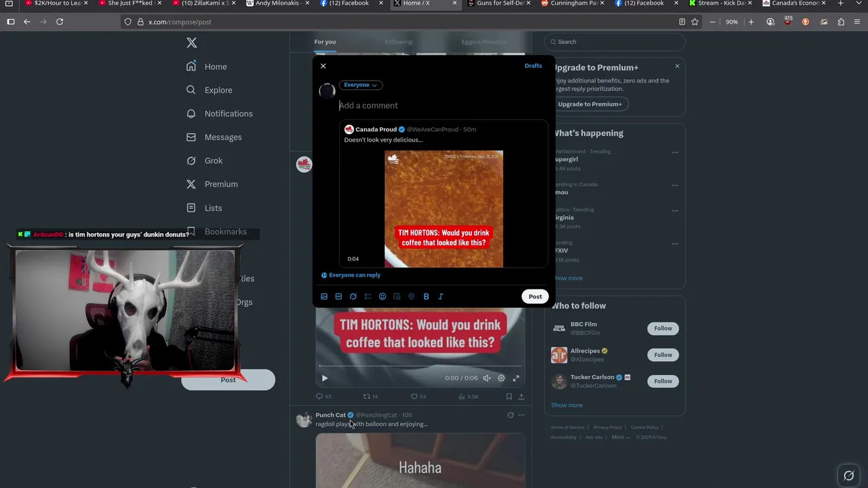This screenshot has width=868, height=488.
Task: Open more menu on Punch Cat post
Action: pos(521,415)
